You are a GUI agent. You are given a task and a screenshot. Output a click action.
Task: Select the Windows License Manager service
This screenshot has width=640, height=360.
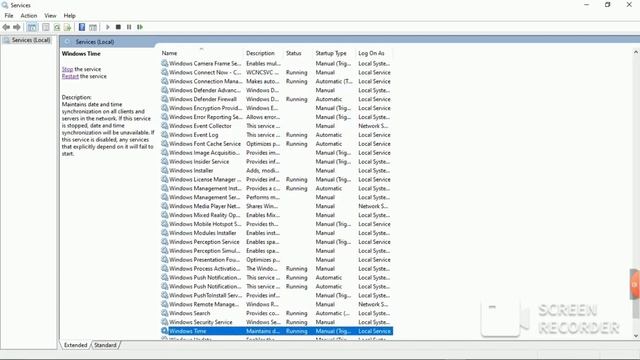pos(276,179)
